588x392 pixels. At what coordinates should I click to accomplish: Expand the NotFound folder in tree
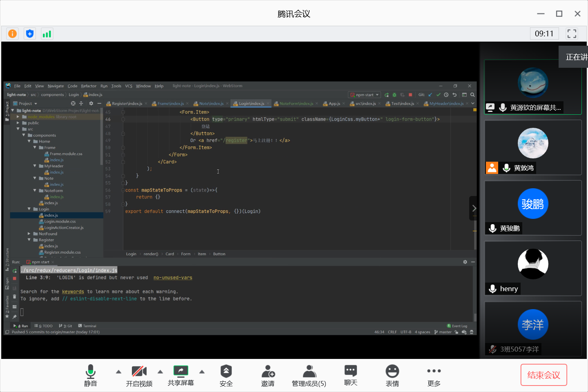pos(29,234)
